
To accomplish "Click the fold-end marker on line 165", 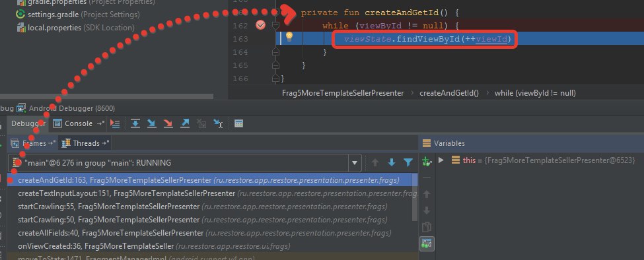I will point(275,65).
